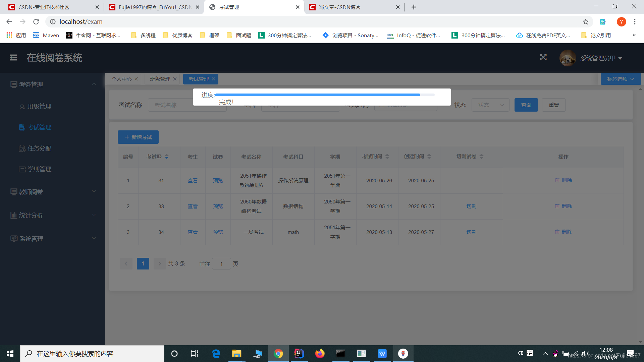Sort by 考试时间 column arrows
The image size is (644, 362).
(387, 157)
